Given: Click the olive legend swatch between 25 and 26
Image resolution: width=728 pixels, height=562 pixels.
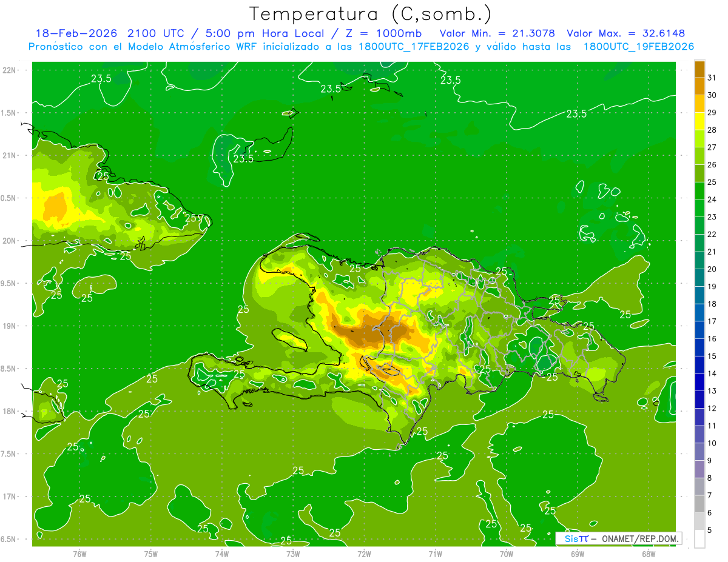Looking at the screenshot, I should (x=699, y=173).
